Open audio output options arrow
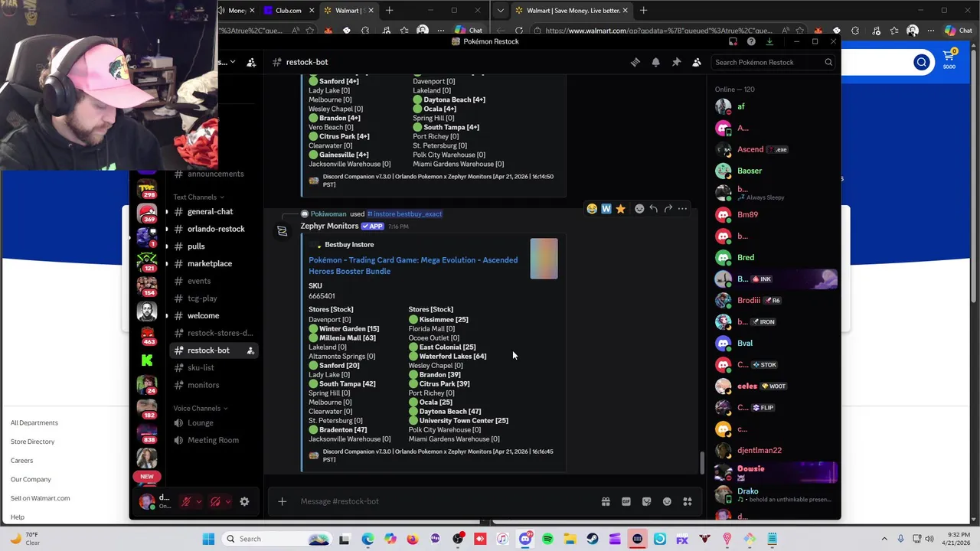This screenshot has width=980, height=551. [x=228, y=502]
